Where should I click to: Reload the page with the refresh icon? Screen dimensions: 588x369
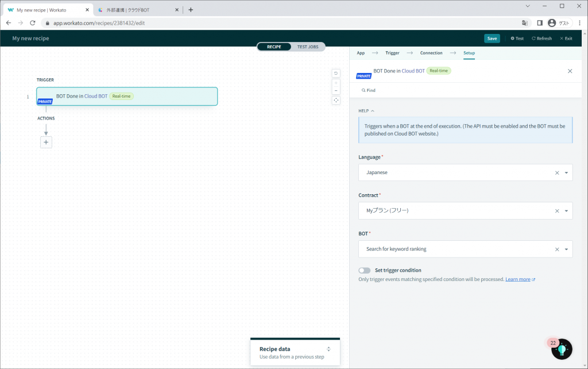pyautogui.click(x=33, y=23)
